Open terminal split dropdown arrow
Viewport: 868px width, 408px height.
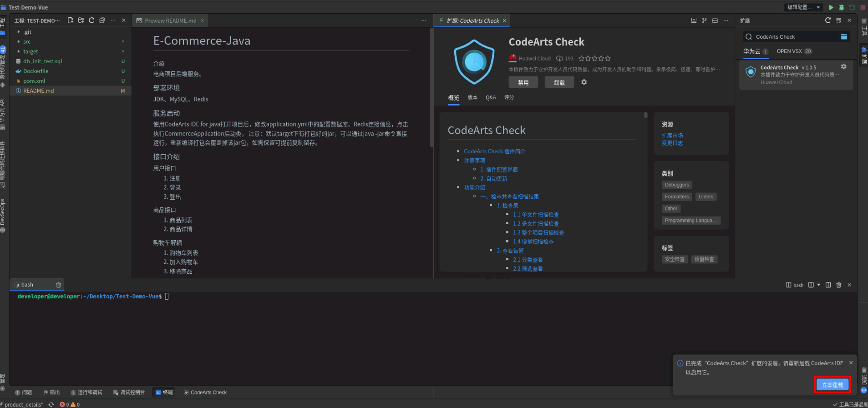pos(819,285)
